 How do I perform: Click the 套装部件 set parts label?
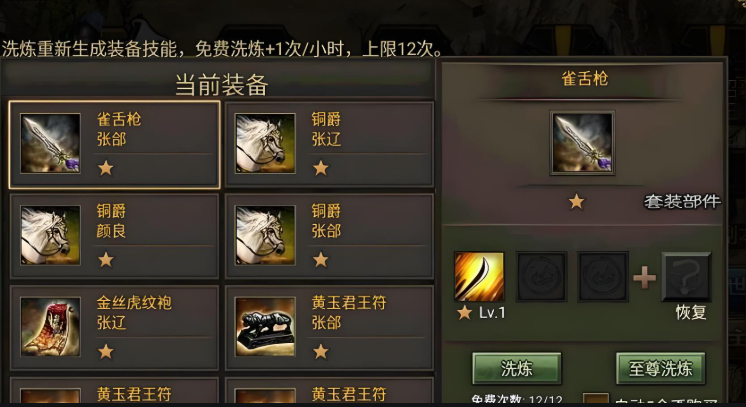click(682, 202)
